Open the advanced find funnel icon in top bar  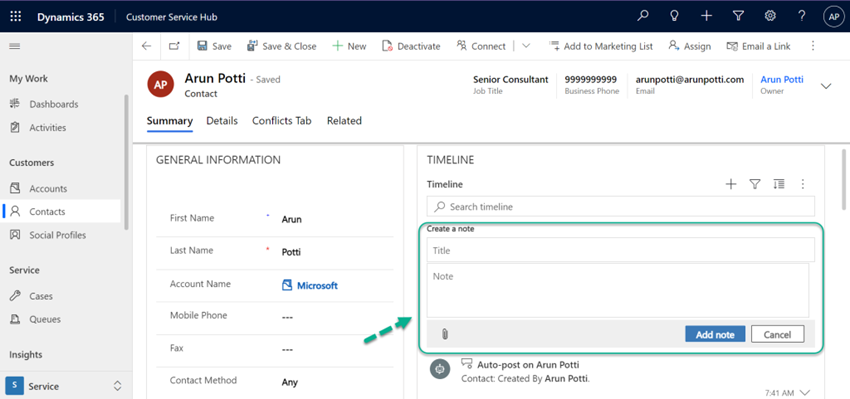point(738,16)
